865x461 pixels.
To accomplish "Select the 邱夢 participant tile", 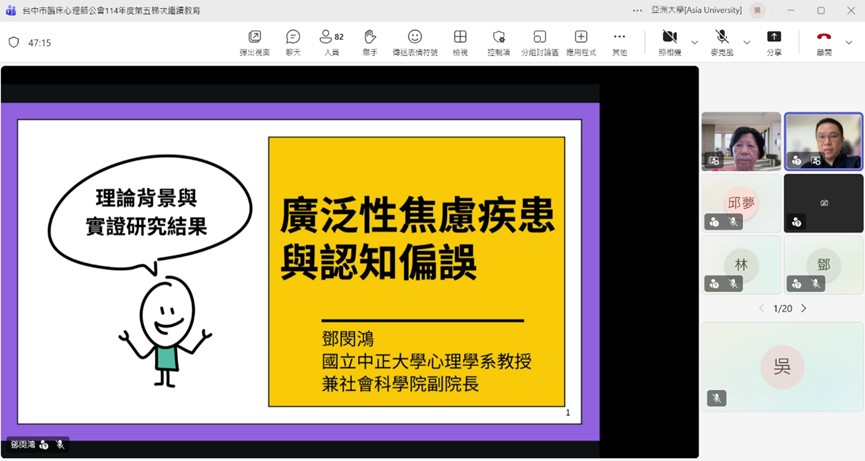I will pyautogui.click(x=741, y=203).
